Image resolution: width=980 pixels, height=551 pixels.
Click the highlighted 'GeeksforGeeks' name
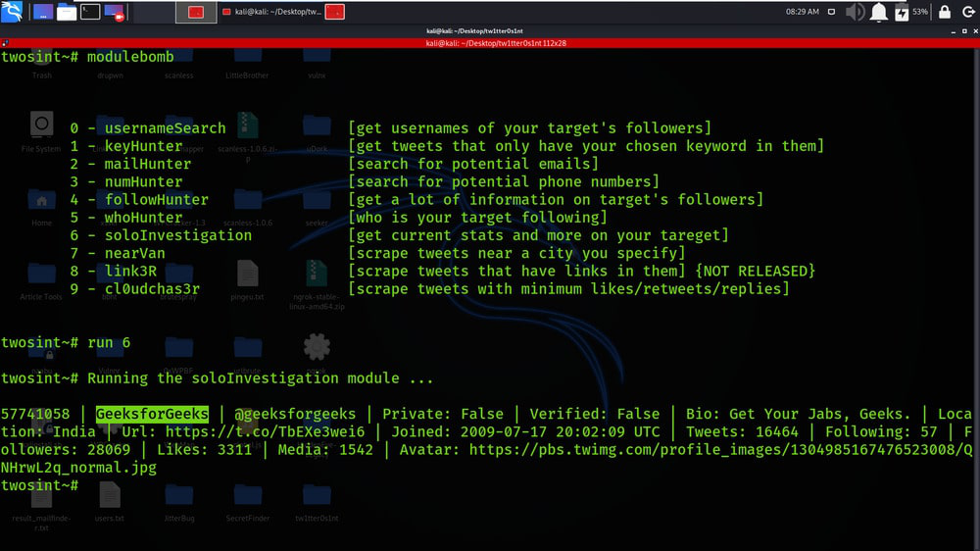152,414
